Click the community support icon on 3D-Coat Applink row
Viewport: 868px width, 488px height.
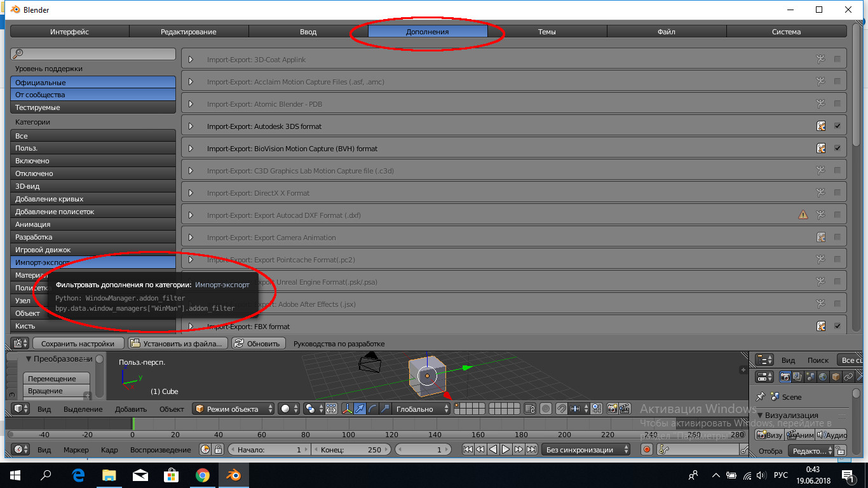tap(821, 59)
